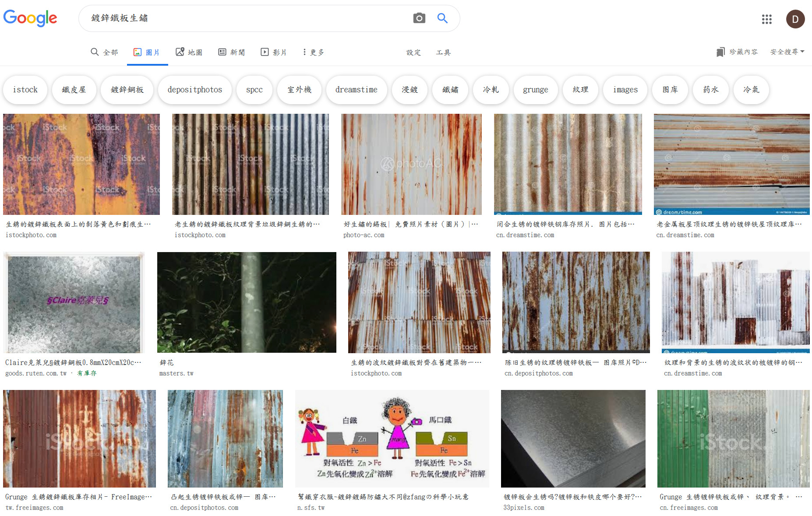The image size is (812, 516).
Task: Click the blue search magnifier button
Action: pyautogui.click(x=442, y=18)
